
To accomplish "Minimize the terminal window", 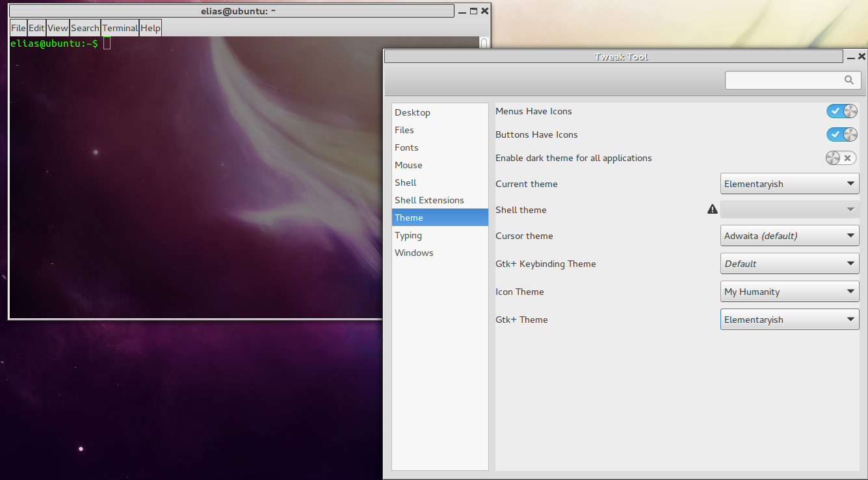I will click(x=462, y=11).
